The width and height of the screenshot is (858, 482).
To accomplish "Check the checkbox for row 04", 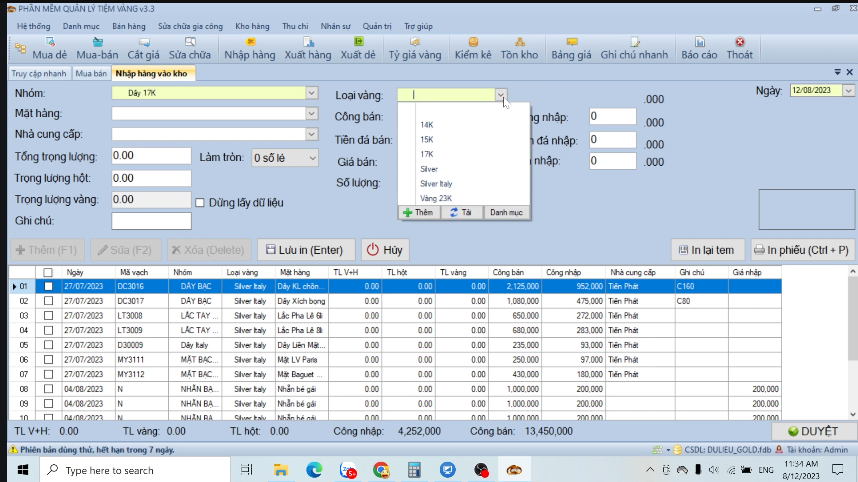I will click(x=48, y=330).
